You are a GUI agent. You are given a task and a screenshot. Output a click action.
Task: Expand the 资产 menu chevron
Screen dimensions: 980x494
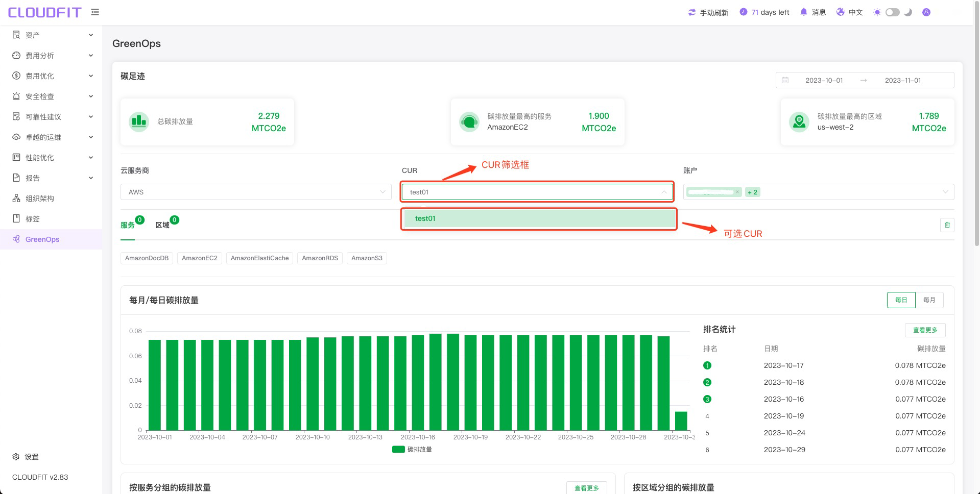pyautogui.click(x=91, y=35)
